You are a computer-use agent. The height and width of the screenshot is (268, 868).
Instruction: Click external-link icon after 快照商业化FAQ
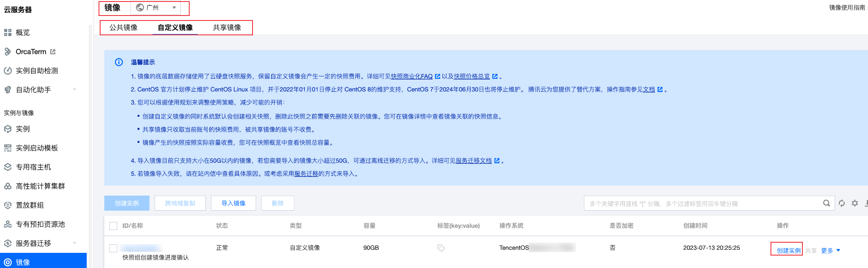pyautogui.click(x=437, y=77)
